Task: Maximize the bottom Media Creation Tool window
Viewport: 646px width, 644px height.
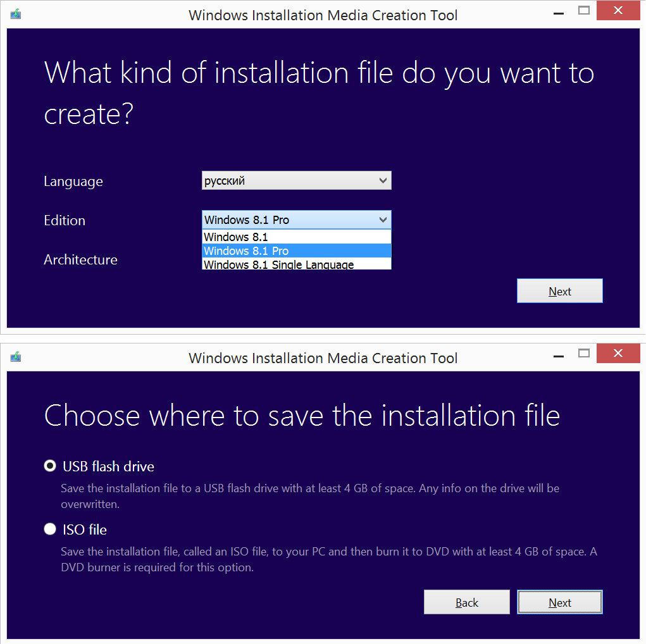Action: pyautogui.click(x=584, y=353)
